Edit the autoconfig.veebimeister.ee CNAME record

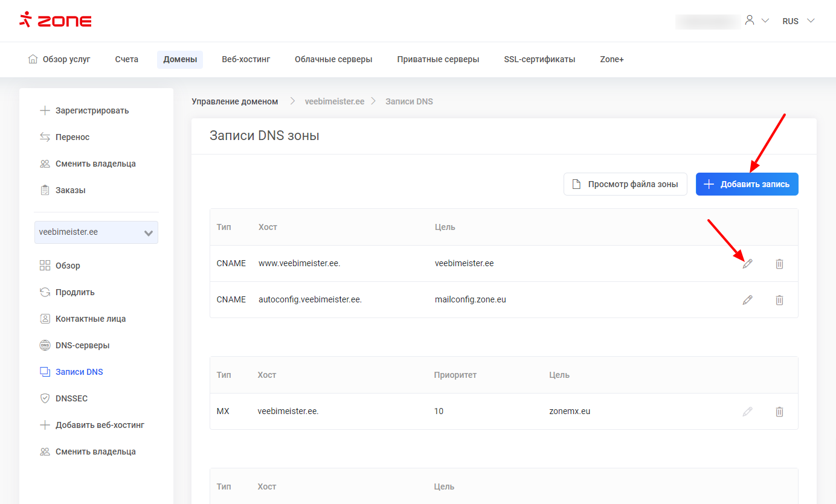(x=747, y=300)
